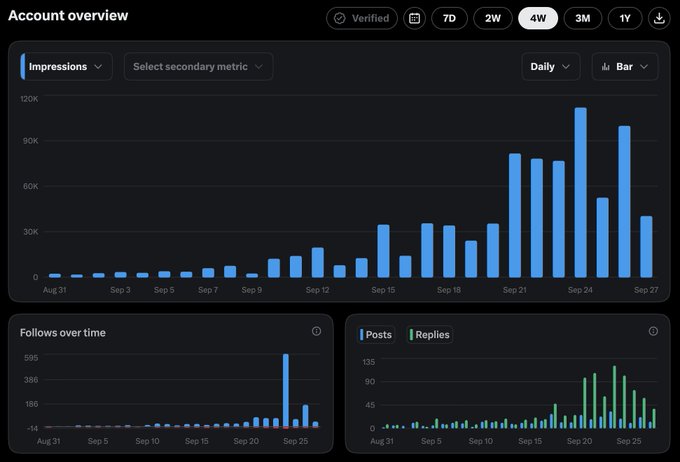
Task: Click the Sep 21 impressions bar
Action: pos(515,215)
